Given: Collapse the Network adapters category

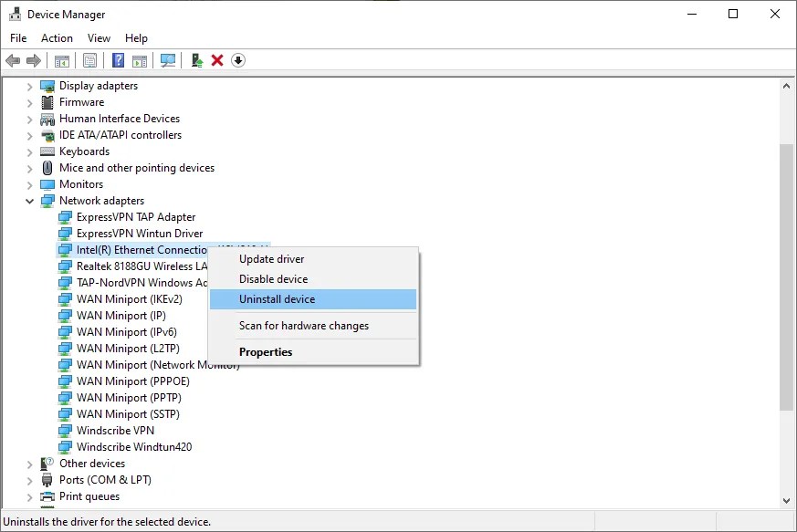Looking at the screenshot, I should pos(29,201).
